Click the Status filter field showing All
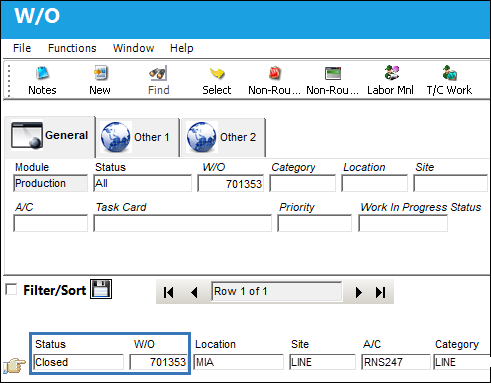 (142, 183)
